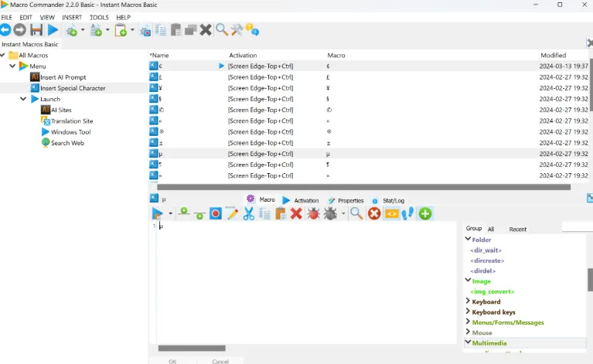Click the add text macro icon
Screen dimensions: 593x364
coord(96,30)
